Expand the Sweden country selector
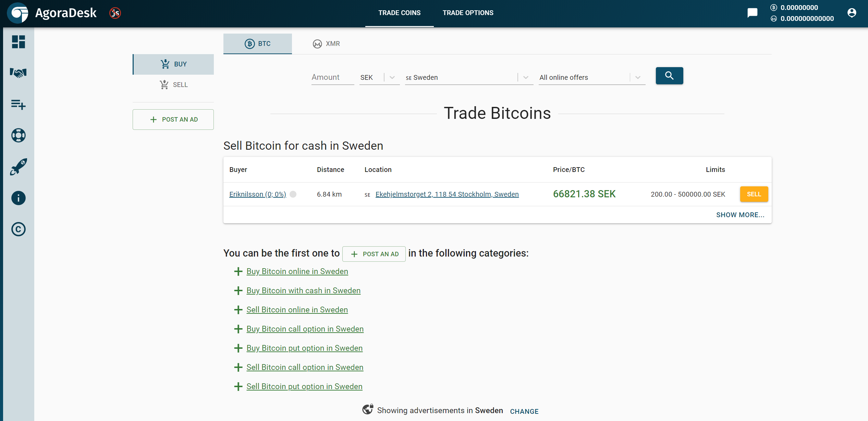The image size is (868, 421). pyautogui.click(x=526, y=77)
